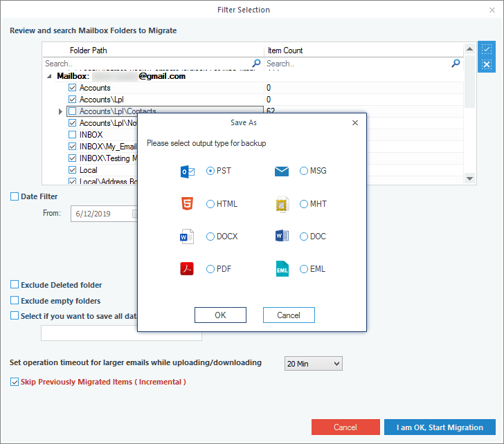The width and height of the screenshot is (504, 444).
Task: Click the select all folders icon
Action: click(487, 50)
